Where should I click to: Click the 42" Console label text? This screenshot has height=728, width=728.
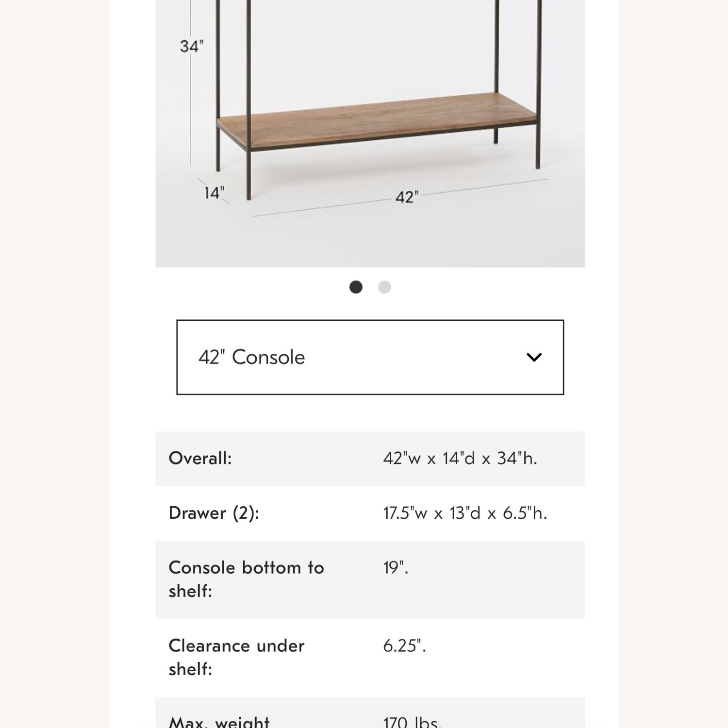click(251, 357)
